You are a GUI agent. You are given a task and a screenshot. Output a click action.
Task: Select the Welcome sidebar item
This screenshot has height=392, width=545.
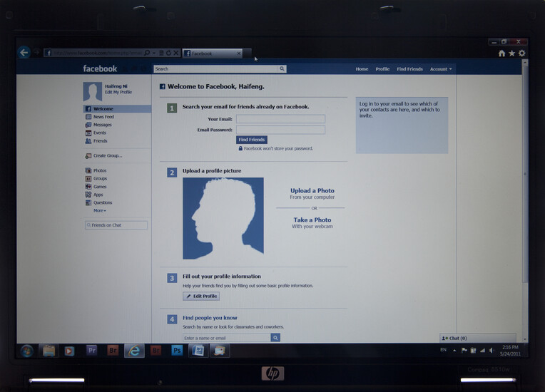[117, 108]
